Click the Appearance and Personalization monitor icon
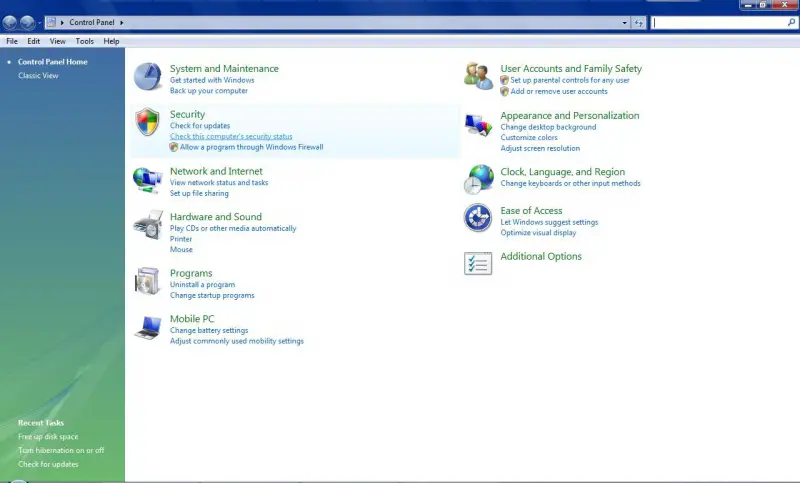Screen dimensions: 800x483 [479, 124]
